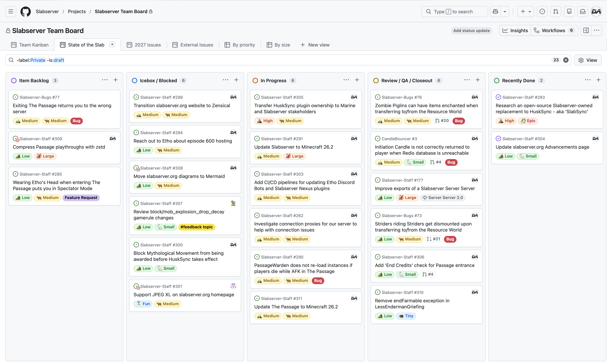Open Review / QA / Closeout column options

tap(467, 80)
